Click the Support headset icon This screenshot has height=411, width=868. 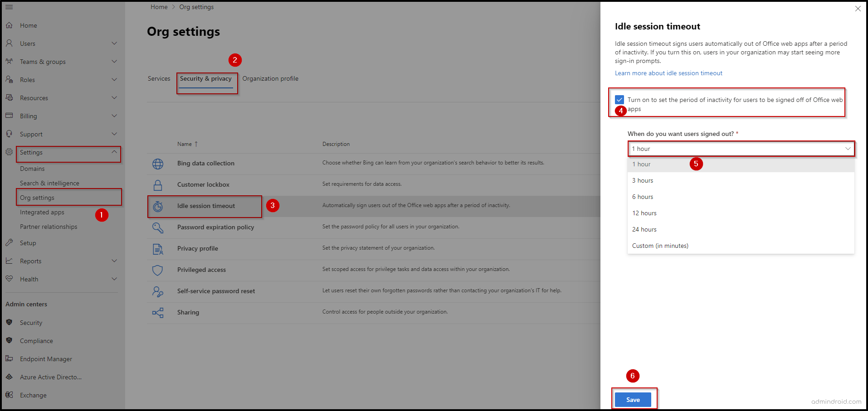(x=9, y=134)
